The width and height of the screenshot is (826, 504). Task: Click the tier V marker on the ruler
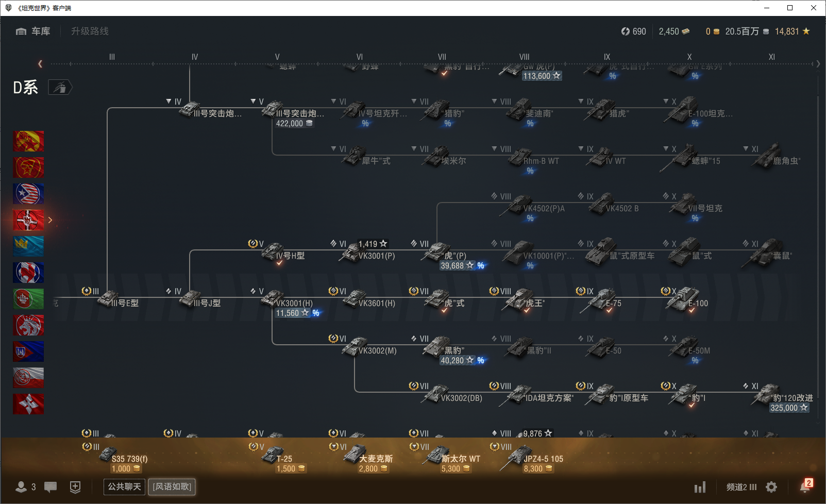277,57
